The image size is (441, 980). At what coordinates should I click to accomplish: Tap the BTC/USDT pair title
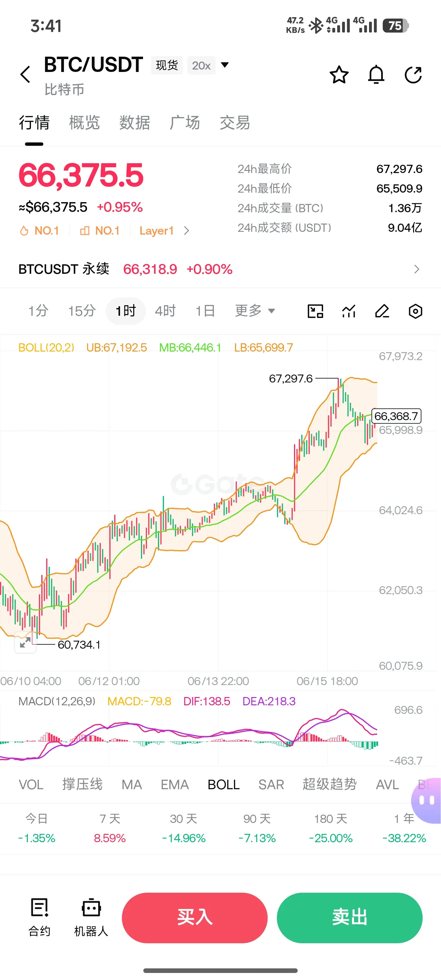pyautogui.click(x=93, y=64)
